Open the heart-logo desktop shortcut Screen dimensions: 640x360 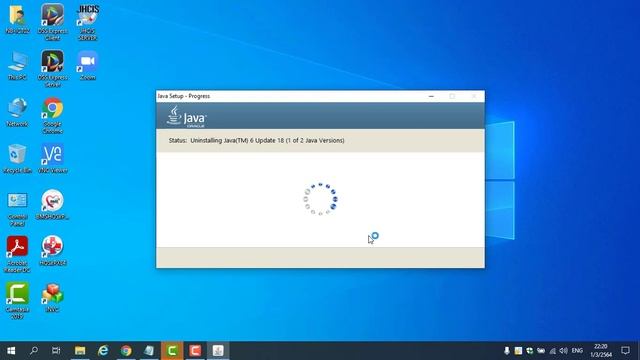(52, 204)
